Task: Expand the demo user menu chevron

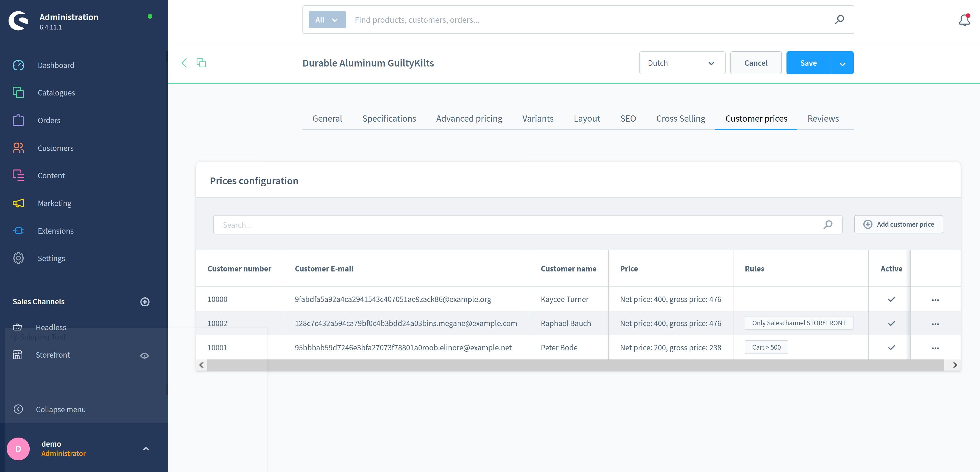Action: tap(146, 449)
